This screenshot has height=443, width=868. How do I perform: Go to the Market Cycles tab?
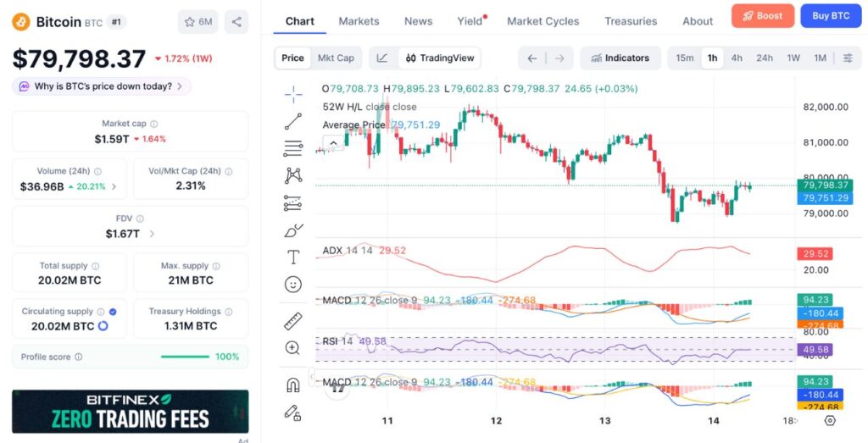click(543, 21)
